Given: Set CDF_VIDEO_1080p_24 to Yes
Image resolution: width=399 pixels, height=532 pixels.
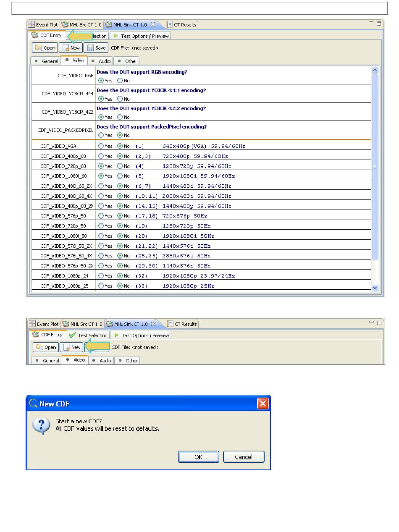Looking at the screenshot, I should pos(101,276).
